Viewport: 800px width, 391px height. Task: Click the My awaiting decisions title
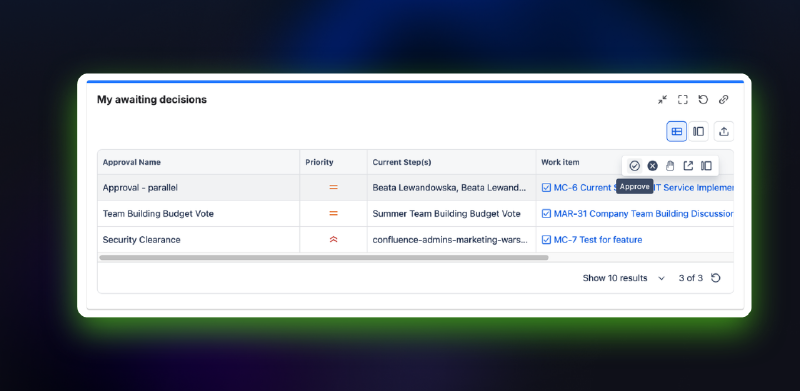tap(152, 100)
